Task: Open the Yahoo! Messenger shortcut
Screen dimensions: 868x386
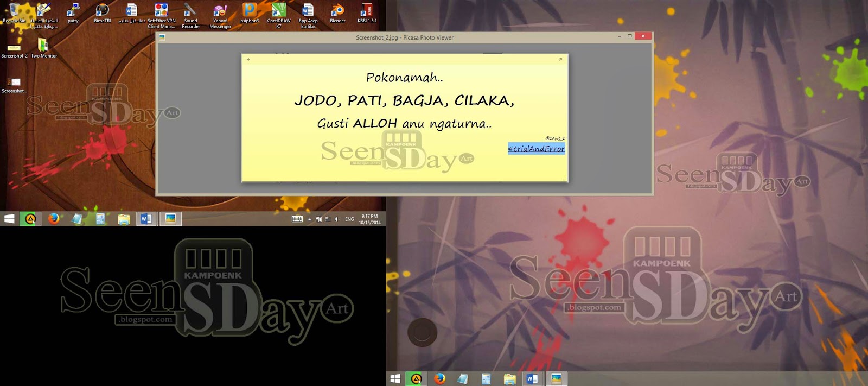Action: (220, 16)
